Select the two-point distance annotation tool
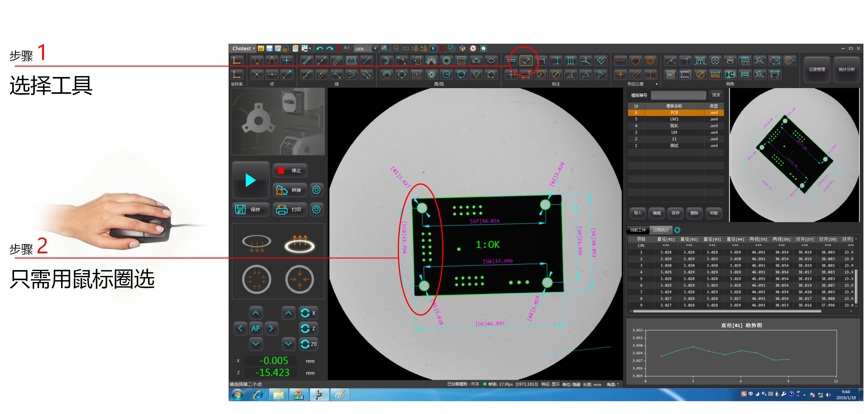Viewport: 868px width, 414px height. pyautogui.click(x=526, y=61)
